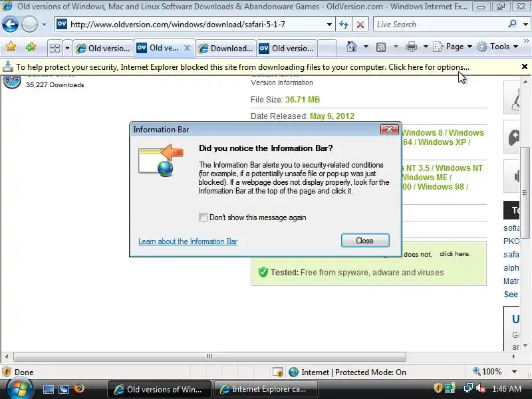Switch to the 'Download...' tab
532x399 pixels.
point(225,48)
